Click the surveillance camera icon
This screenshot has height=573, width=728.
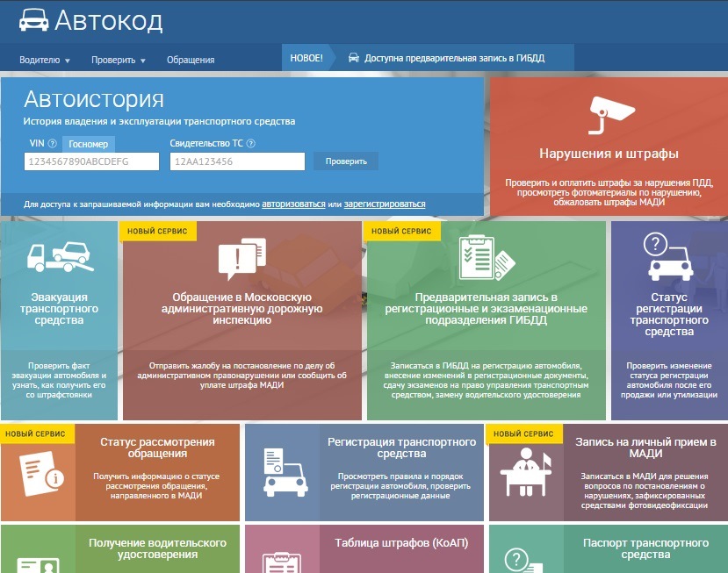pyautogui.click(x=610, y=115)
